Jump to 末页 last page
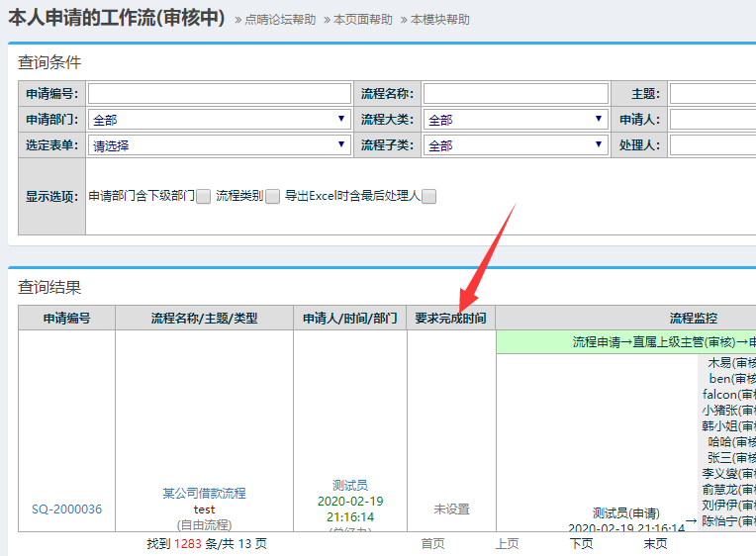The image size is (756, 556). tap(655, 543)
